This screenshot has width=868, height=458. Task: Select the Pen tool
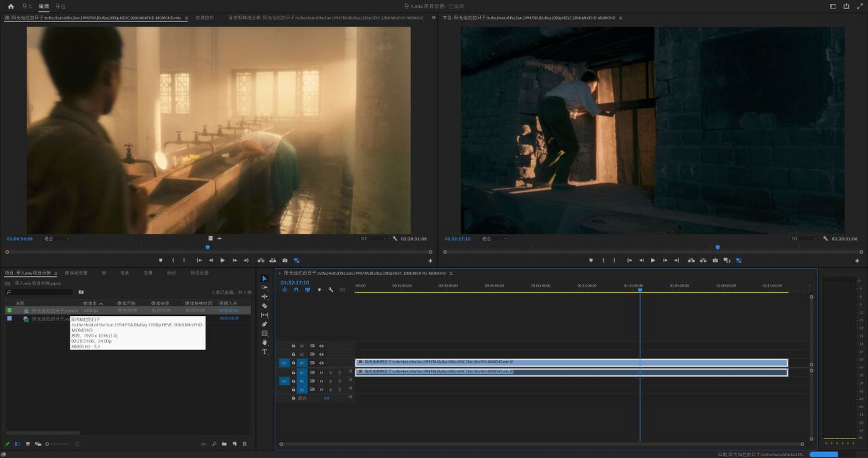(x=265, y=324)
